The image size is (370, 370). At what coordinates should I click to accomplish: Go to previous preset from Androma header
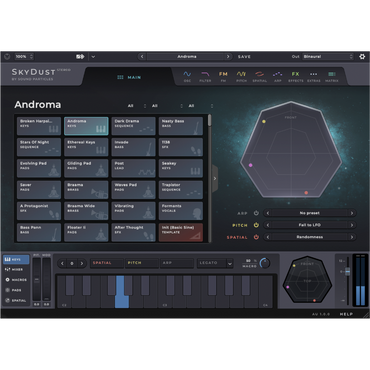click(x=142, y=57)
